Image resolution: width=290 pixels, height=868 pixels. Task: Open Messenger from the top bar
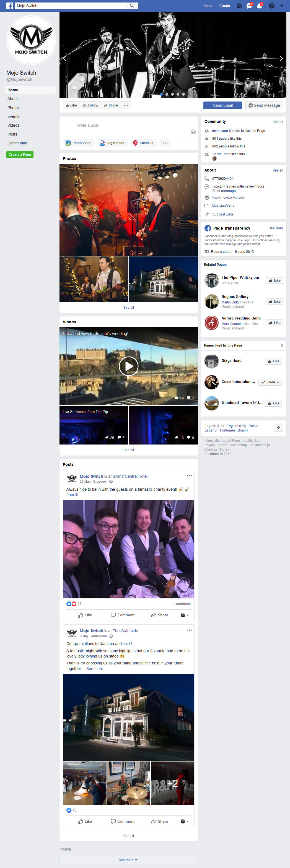click(x=249, y=6)
